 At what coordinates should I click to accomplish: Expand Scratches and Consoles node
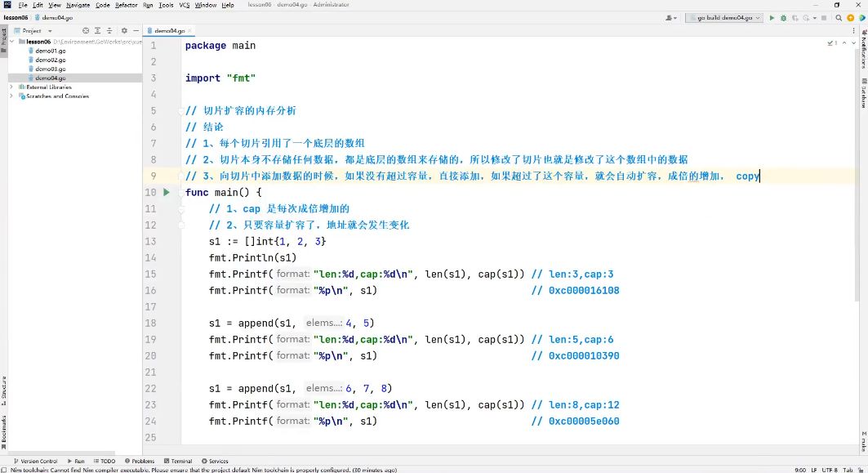click(x=11, y=96)
